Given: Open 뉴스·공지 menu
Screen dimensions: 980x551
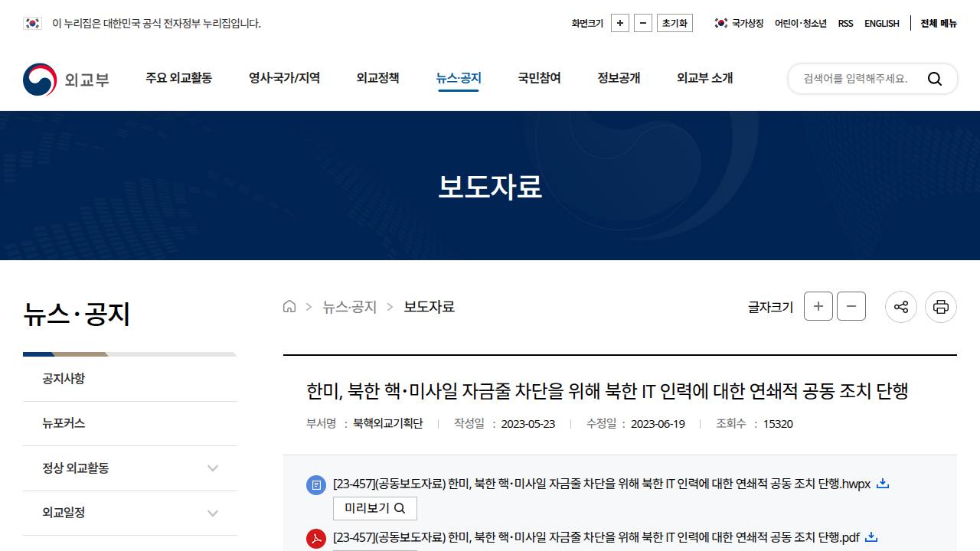Looking at the screenshot, I should [459, 78].
